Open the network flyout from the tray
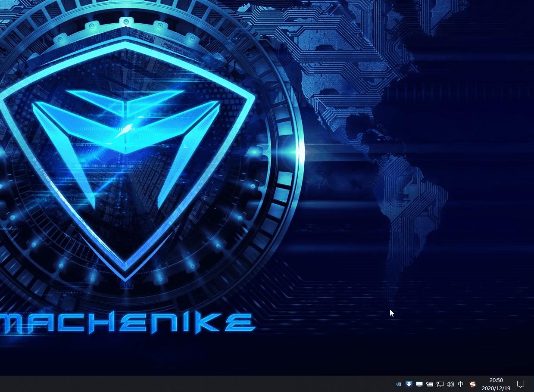This screenshot has width=534, height=392. (x=440, y=384)
